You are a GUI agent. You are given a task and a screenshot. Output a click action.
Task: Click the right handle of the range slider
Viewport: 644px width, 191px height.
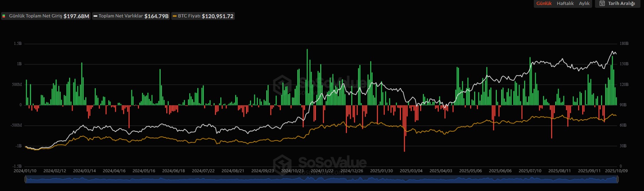618,179
